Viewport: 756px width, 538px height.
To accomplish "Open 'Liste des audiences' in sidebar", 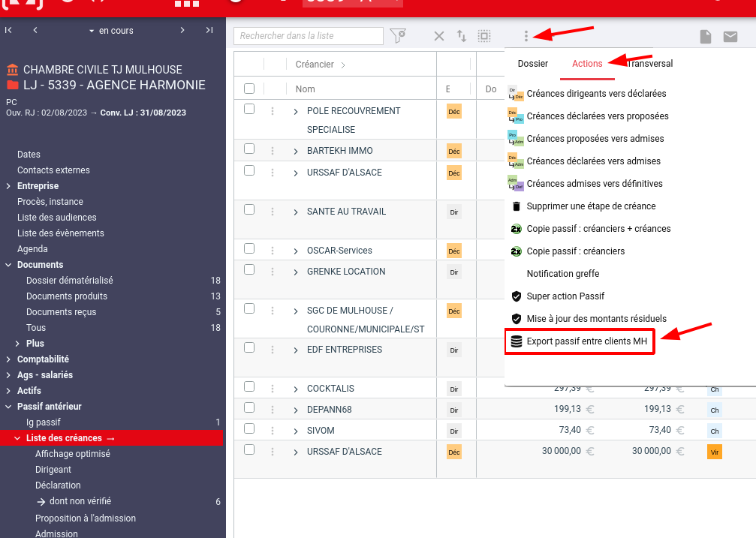I will (x=57, y=218).
